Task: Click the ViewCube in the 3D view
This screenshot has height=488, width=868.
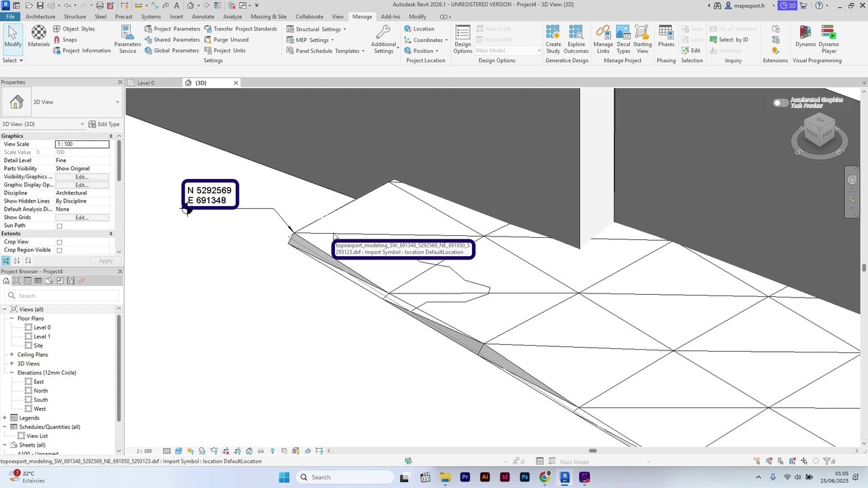Action: coord(818,131)
